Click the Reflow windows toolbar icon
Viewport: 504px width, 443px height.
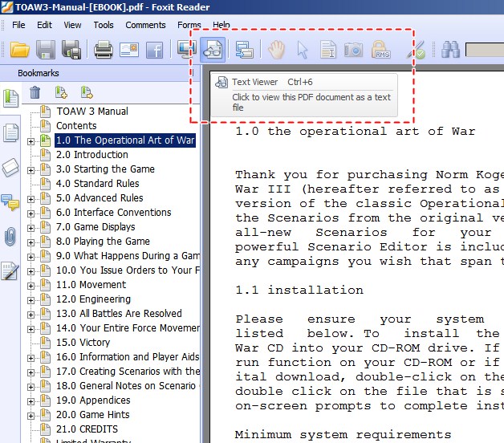(x=244, y=50)
